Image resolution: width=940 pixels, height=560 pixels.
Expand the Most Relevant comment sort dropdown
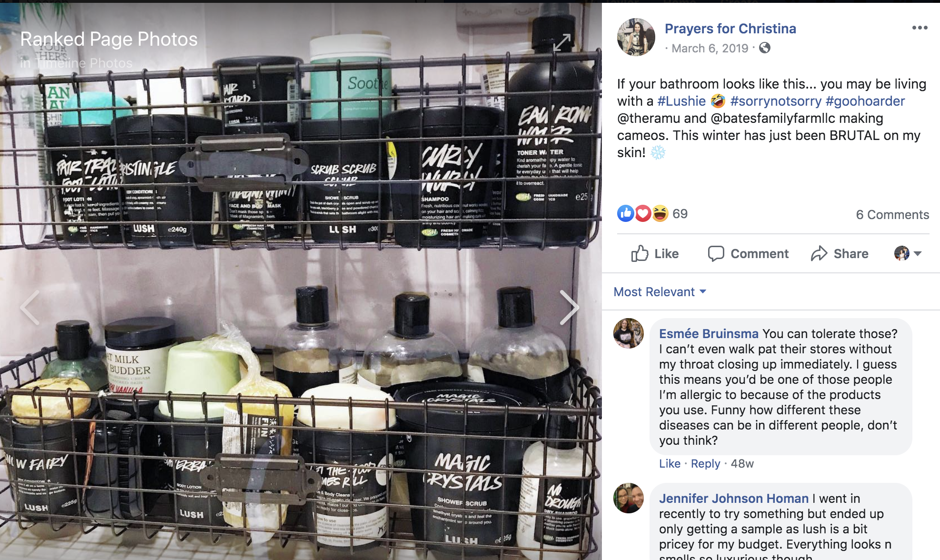[660, 291]
